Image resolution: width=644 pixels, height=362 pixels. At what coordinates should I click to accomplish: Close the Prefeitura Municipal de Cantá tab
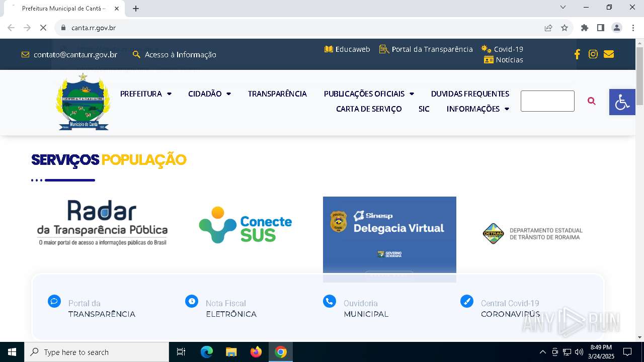117,9
